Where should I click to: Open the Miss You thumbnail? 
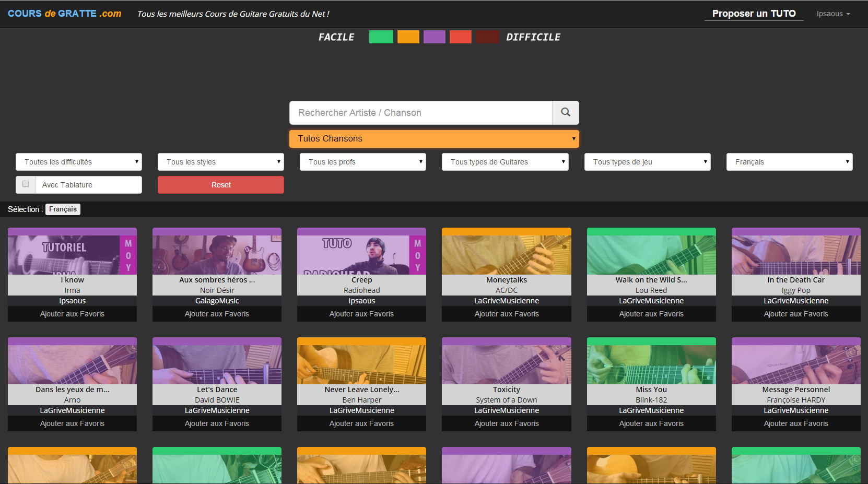(x=651, y=364)
